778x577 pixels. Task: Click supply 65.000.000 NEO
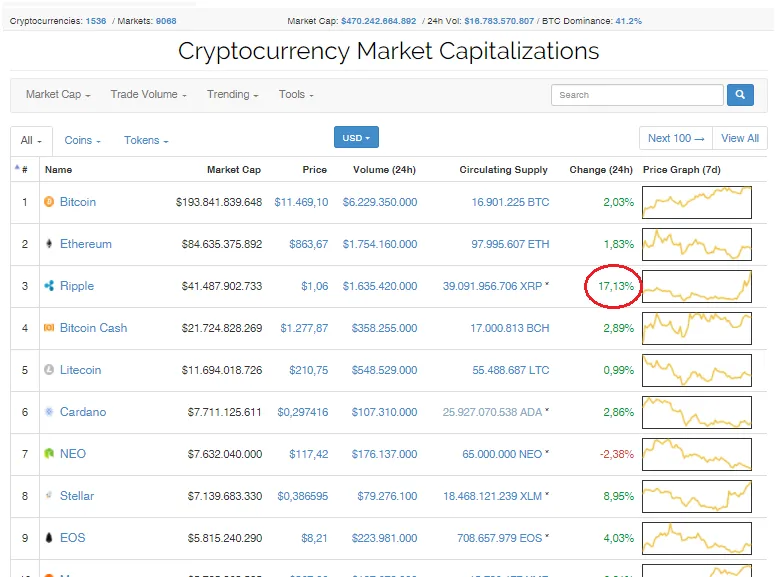pos(502,454)
